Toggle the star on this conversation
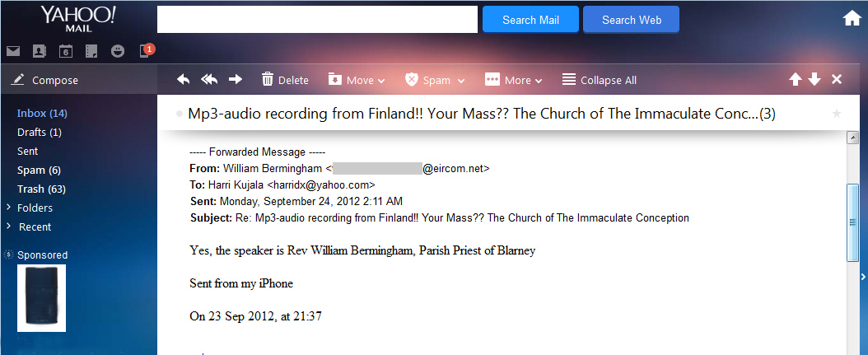The width and height of the screenshot is (868, 355). (837, 114)
